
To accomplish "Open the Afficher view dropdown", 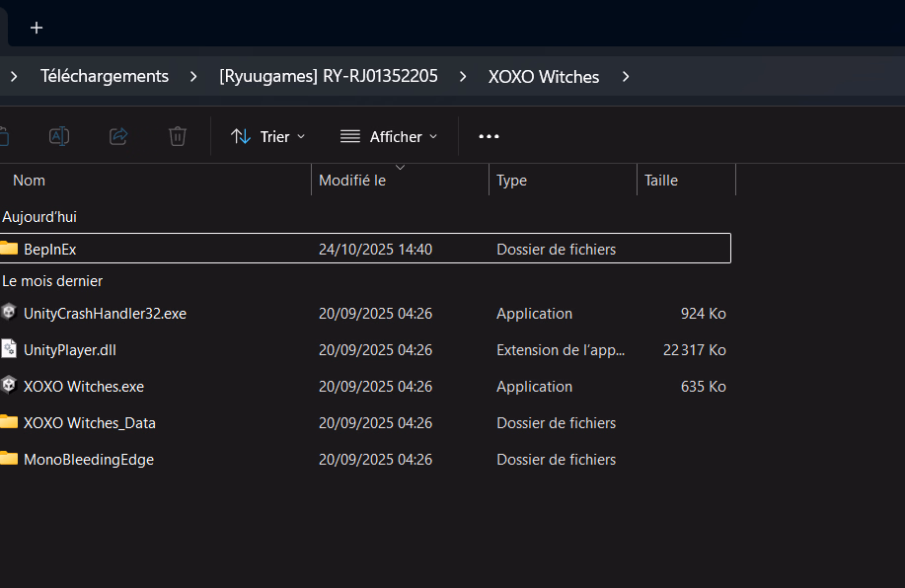I will pos(388,136).
